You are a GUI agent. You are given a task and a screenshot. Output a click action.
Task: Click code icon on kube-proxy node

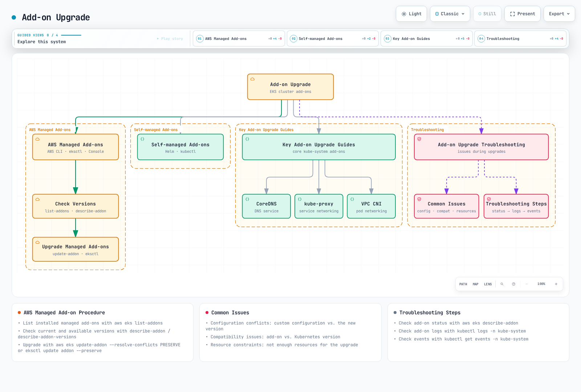click(x=300, y=199)
